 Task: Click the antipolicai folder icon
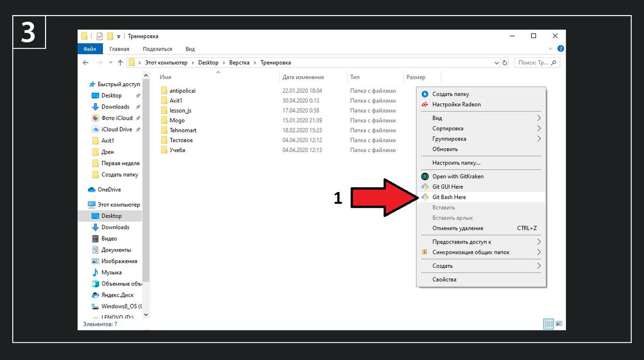point(164,91)
